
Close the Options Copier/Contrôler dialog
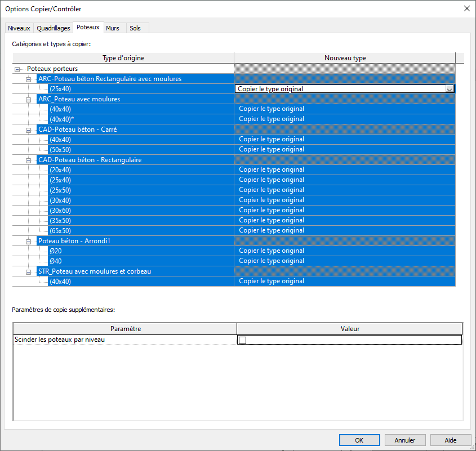pyautogui.click(x=466, y=8)
